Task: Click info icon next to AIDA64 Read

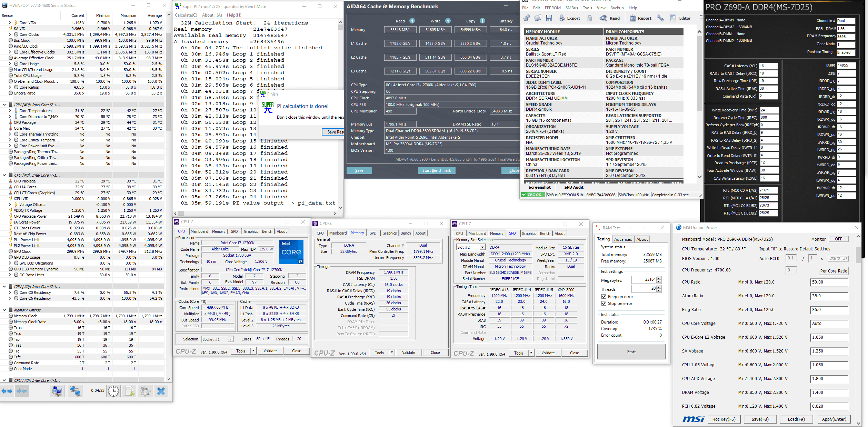Action: 412,21
